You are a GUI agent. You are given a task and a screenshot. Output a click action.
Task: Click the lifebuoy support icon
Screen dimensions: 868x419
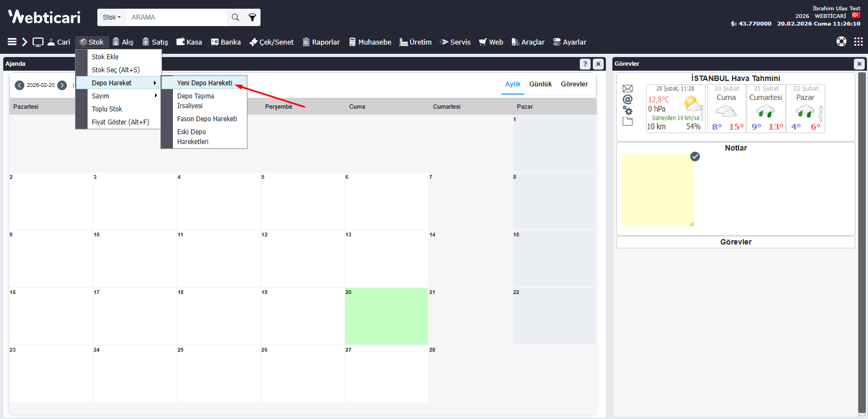(841, 42)
